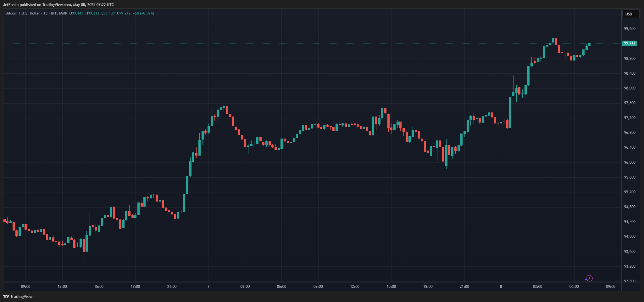The height and width of the screenshot is (302, 644).
Task: Click the 99,600 price axis label
Action: pos(630,29)
